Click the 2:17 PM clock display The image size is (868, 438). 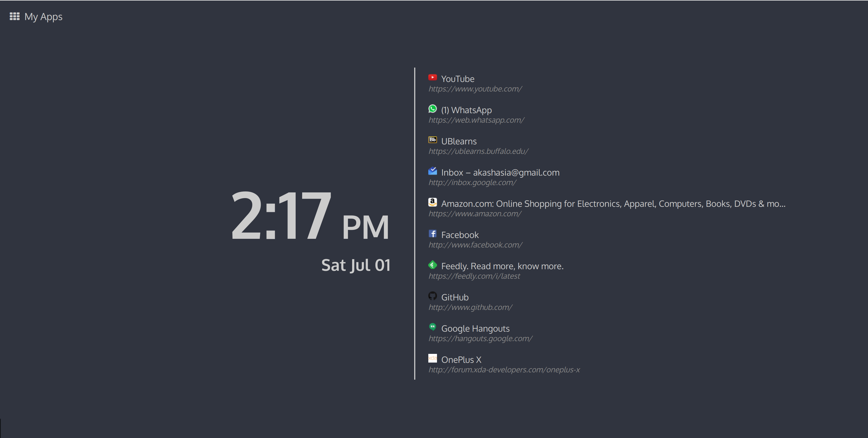click(x=310, y=216)
